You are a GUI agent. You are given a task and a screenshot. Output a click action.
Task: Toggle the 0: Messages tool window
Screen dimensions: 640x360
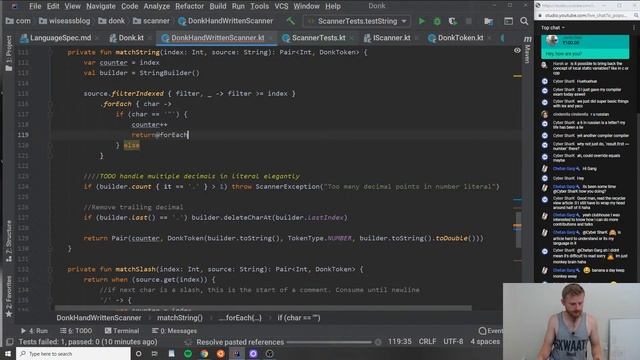click(174, 331)
